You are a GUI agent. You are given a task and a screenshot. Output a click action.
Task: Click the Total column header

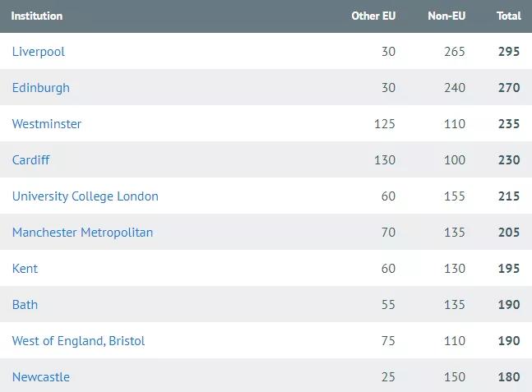(508, 16)
